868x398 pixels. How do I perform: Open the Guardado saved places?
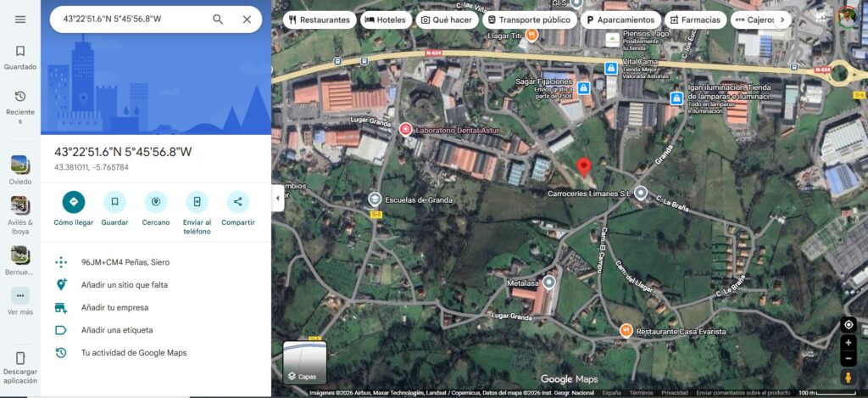[20, 57]
